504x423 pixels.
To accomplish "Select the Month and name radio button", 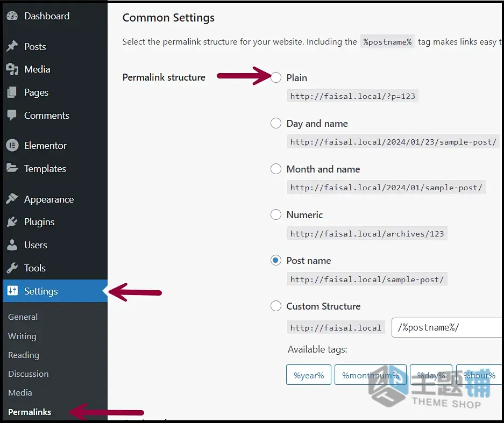I will (x=276, y=169).
